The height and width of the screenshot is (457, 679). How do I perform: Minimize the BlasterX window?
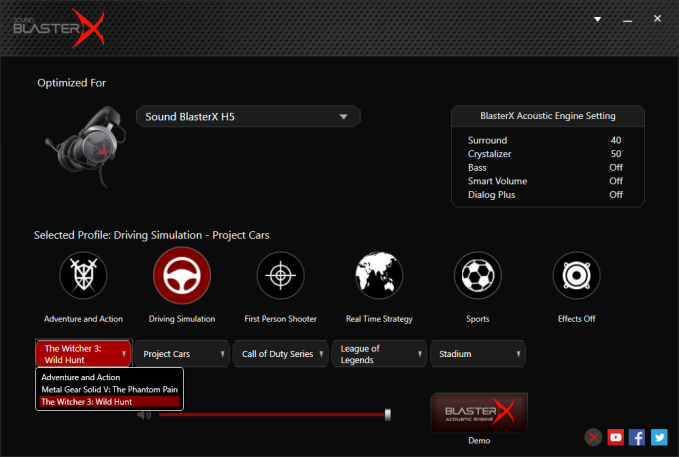click(x=627, y=20)
